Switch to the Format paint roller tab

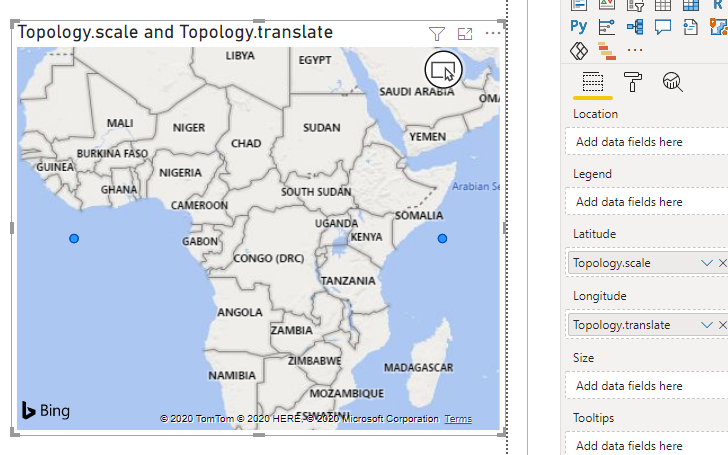(x=632, y=82)
